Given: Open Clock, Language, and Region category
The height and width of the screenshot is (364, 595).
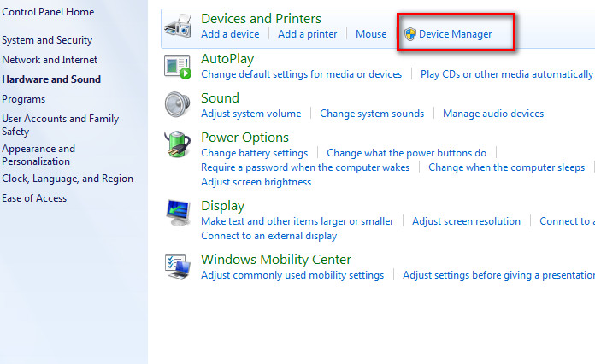Looking at the screenshot, I should pyautogui.click(x=68, y=179).
